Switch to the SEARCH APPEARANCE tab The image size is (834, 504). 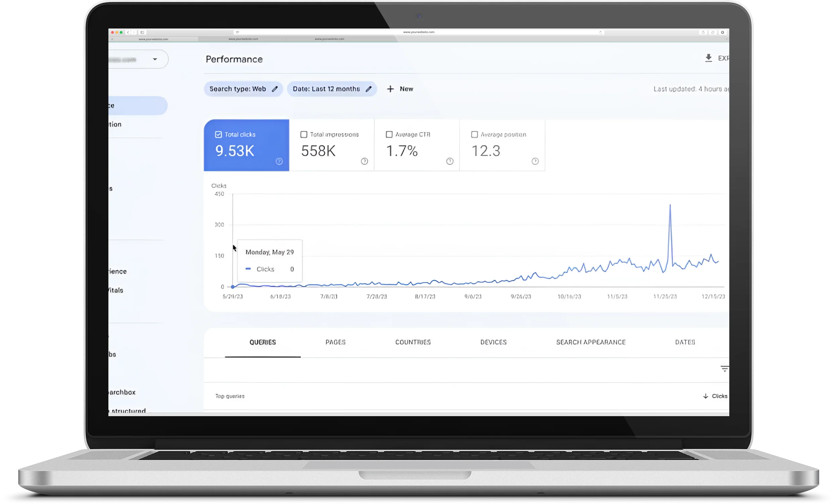tap(591, 342)
